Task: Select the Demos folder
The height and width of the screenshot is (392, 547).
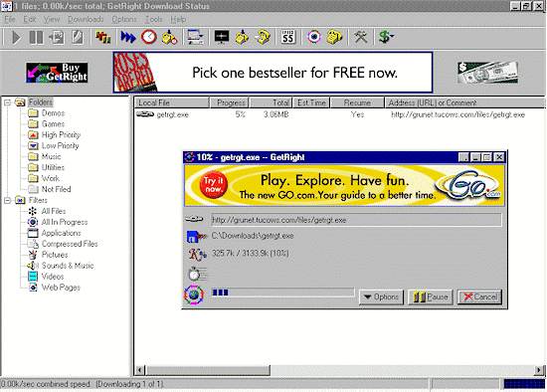Action: click(53, 113)
